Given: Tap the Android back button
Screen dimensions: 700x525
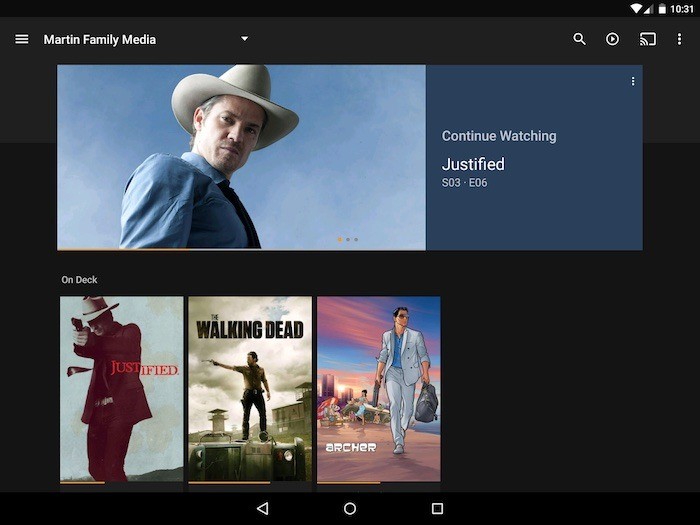Looking at the screenshot, I should 262,508.
